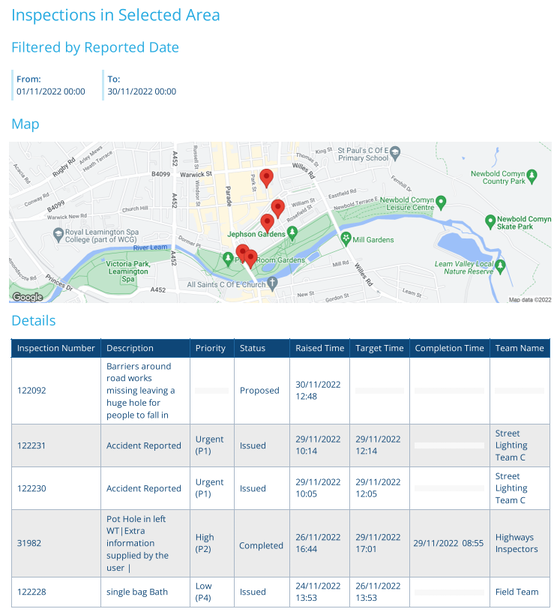Screen dimensions: 560x615
Task: Click Newbold Comyn Leisure Centre marker
Action: click(441, 202)
